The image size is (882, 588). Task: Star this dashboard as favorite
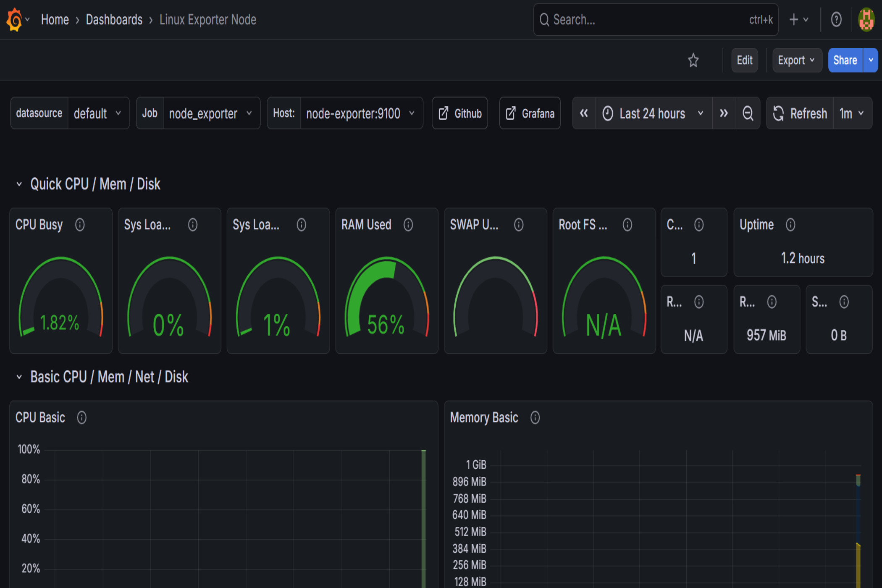pyautogui.click(x=693, y=60)
